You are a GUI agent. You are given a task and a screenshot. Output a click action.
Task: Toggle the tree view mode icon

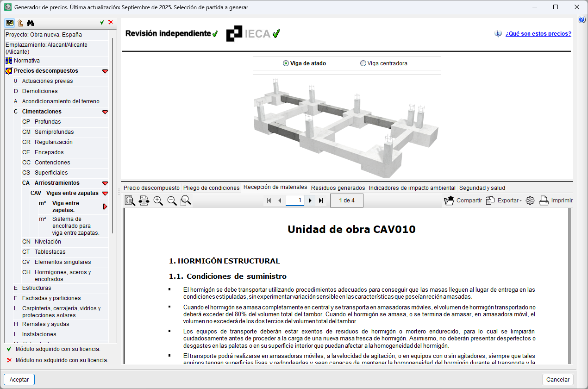tap(9, 23)
